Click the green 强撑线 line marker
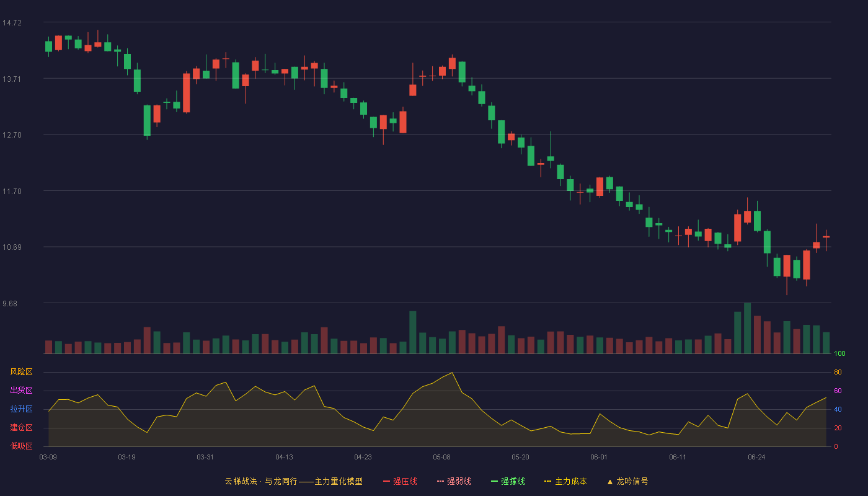868x496 pixels. pyautogui.click(x=495, y=482)
